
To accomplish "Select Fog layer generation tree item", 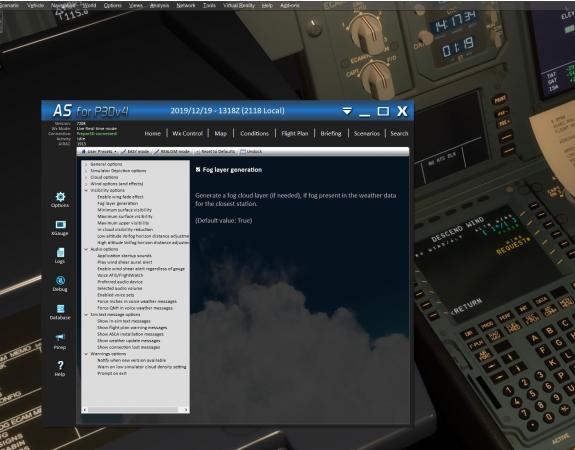I will [118, 204].
